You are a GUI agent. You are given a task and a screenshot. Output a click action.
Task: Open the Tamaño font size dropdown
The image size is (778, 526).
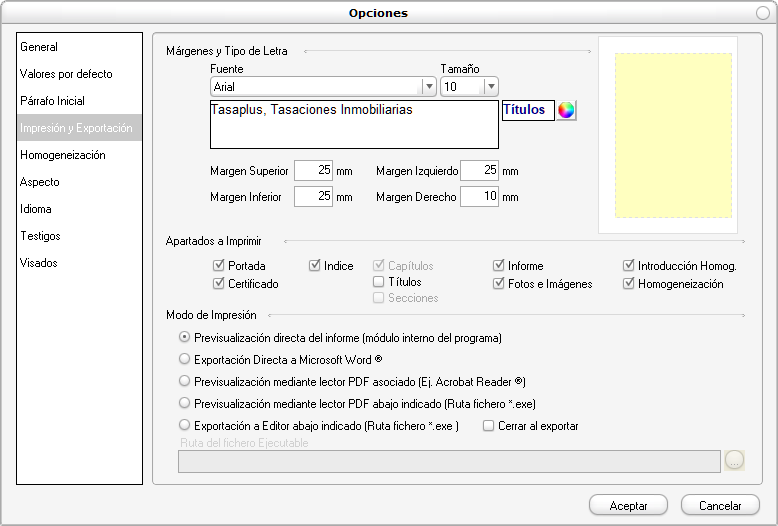[491, 87]
